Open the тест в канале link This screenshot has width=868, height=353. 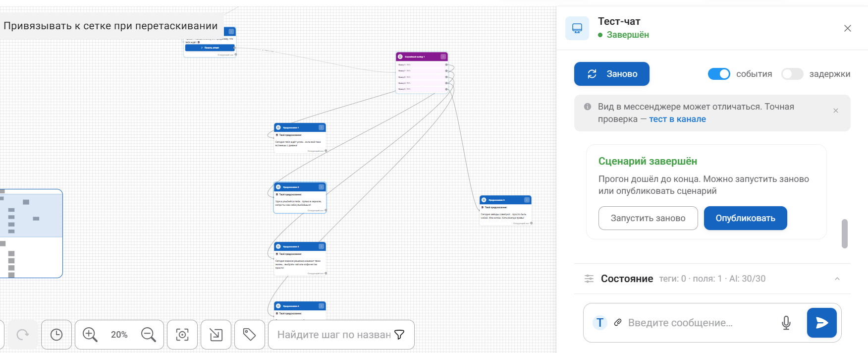click(x=677, y=119)
